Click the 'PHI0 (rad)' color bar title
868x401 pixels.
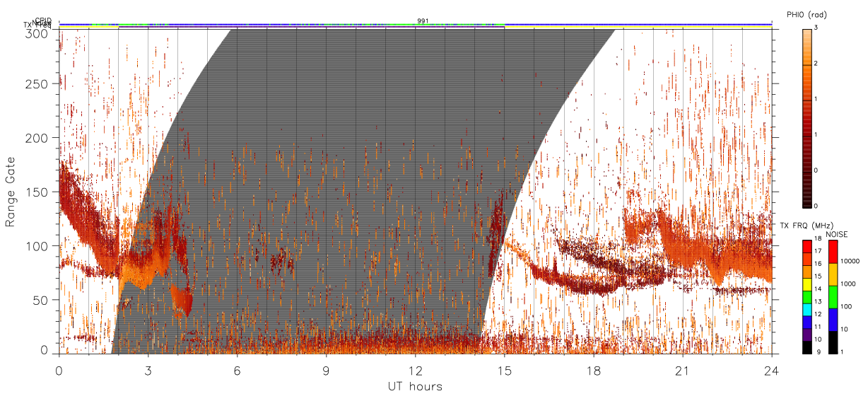807,15
